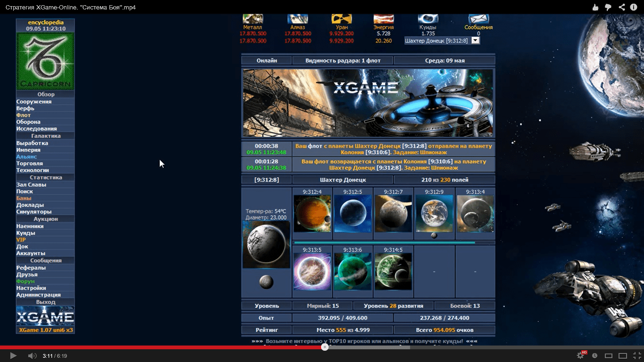This screenshot has height=362, width=644.
Task: Toggle theater mode large player
Action: click(x=622, y=355)
